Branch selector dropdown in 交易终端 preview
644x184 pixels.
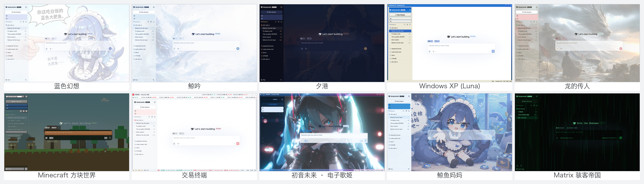(182, 133)
